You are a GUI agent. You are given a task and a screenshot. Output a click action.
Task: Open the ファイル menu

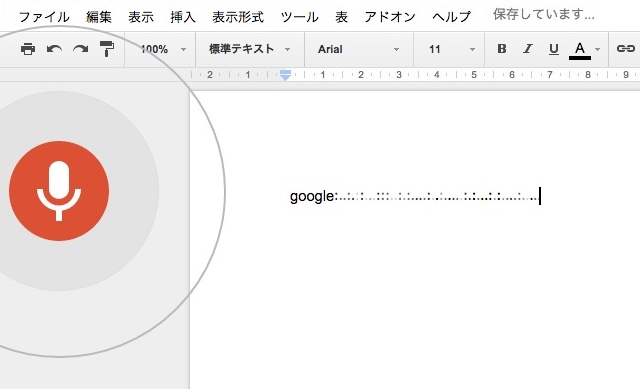44,17
